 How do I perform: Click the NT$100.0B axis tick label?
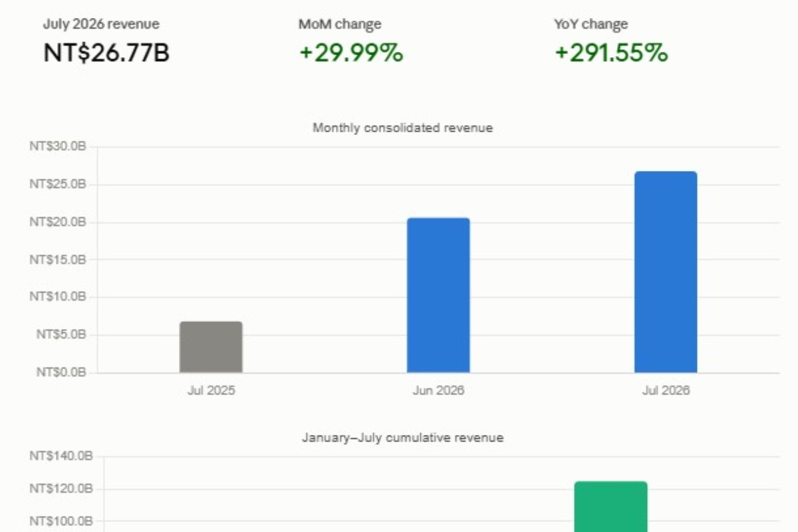point(61,521)
